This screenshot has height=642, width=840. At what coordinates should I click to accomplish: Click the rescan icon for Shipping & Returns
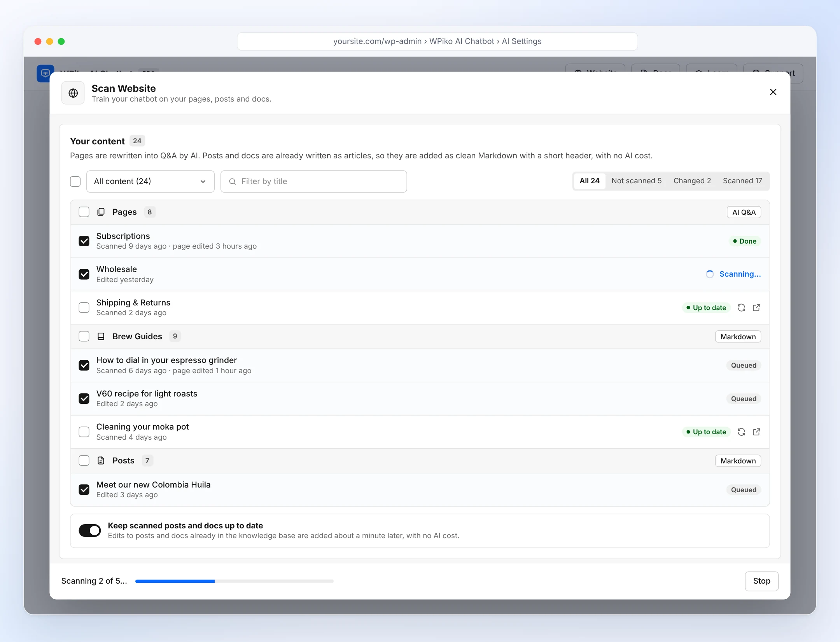(x=741, y=308)
